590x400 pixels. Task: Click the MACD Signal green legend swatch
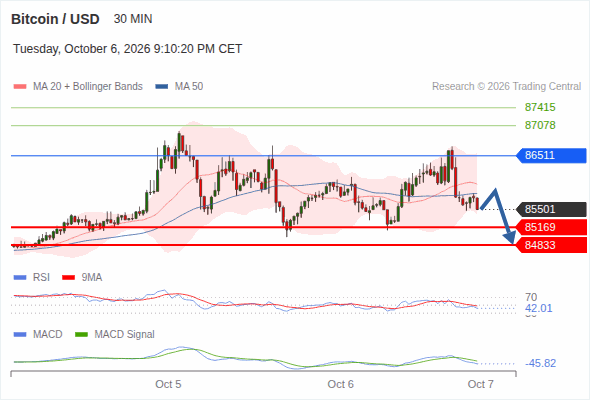click(x=81, y=335)
